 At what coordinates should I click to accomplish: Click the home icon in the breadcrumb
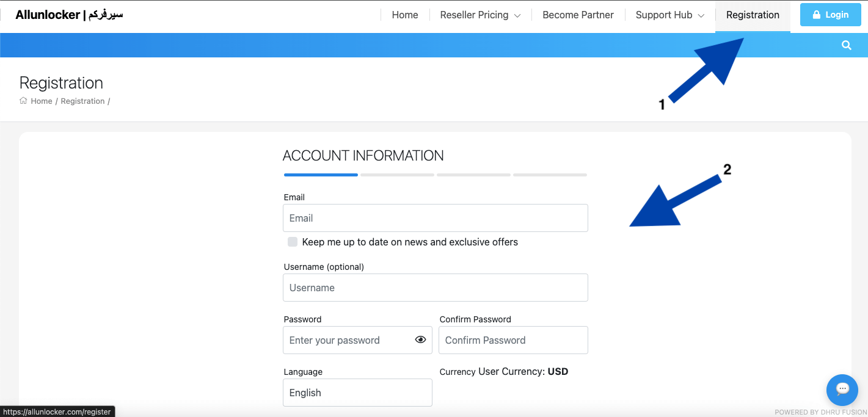[x=22, y=101]
